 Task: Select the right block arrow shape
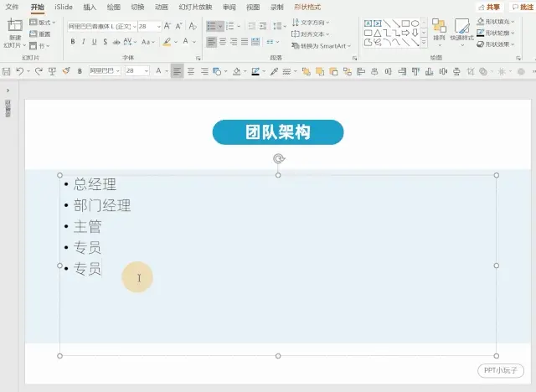[405, 33]
